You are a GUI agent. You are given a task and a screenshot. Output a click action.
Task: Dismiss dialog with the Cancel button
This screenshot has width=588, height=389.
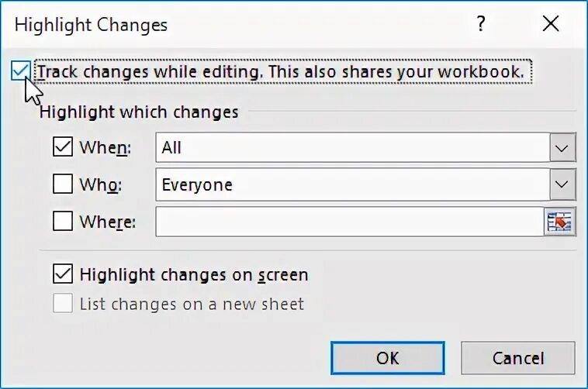coord(518,358)
